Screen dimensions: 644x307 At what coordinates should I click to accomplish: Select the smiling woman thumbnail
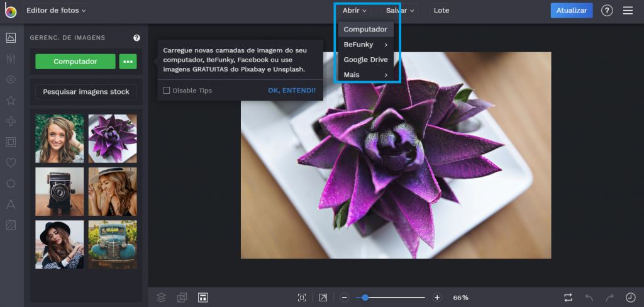click(60, 138)
